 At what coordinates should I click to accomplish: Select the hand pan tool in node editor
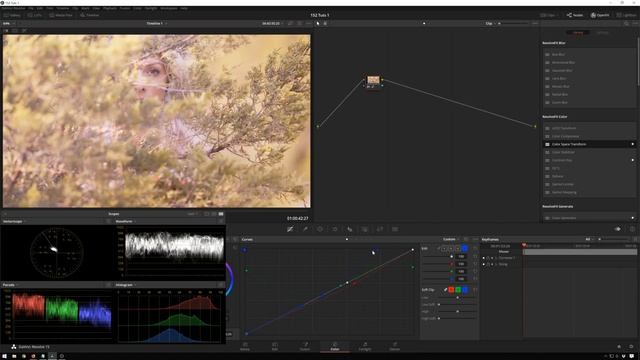325,24
